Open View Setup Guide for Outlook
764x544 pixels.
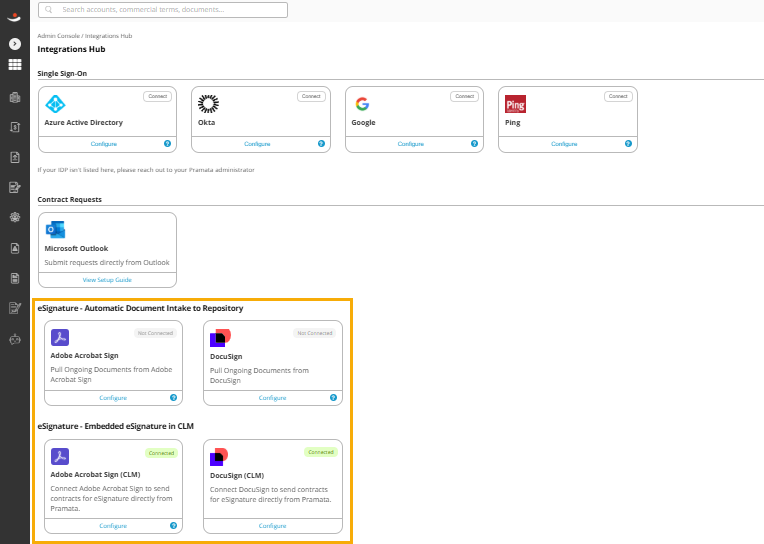[x=107, y=280]
